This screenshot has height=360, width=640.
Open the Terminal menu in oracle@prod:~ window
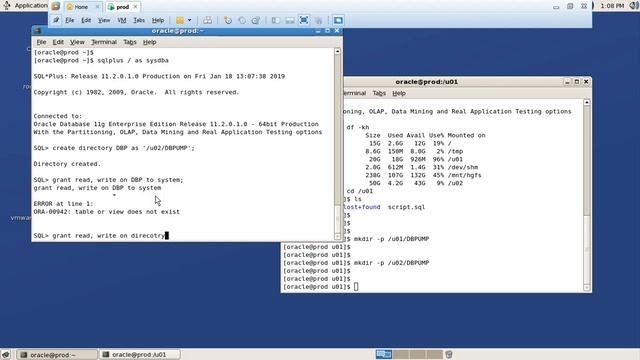coord(104,42)
